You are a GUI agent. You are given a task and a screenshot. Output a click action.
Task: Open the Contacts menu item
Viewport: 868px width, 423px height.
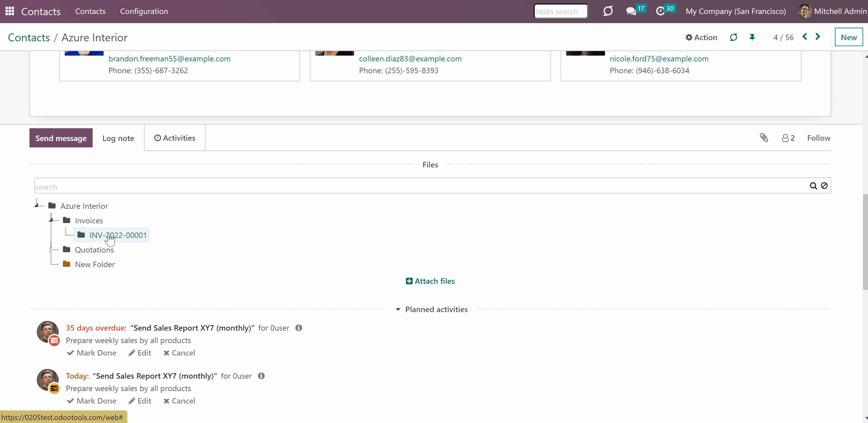(x=90, y=11)
